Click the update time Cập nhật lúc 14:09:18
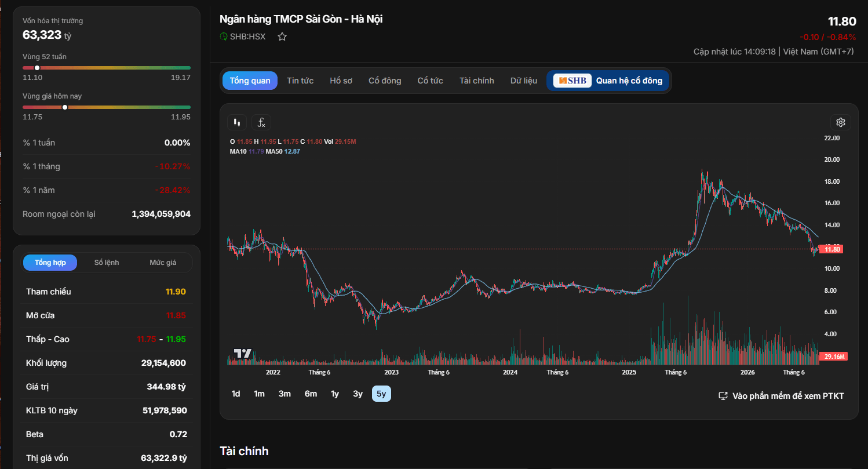Screen dimensions: 868x469 734,52
